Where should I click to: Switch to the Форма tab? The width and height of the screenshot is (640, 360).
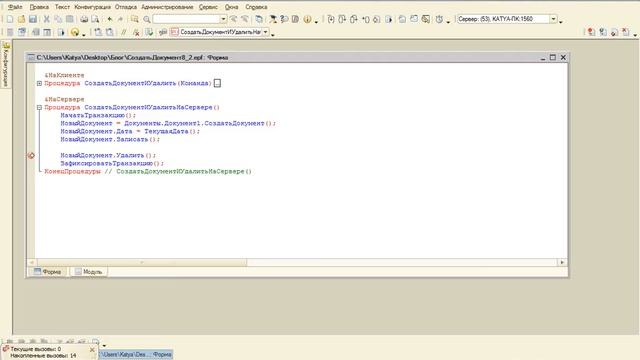[x=47, y=271]
